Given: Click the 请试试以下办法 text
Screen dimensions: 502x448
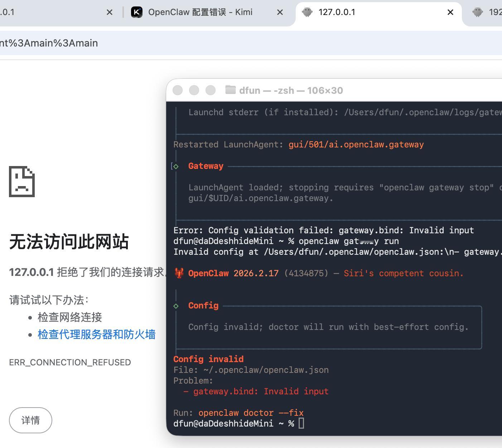Looking at the screenshot, I should pyautogui.click(x=49, y=300).
